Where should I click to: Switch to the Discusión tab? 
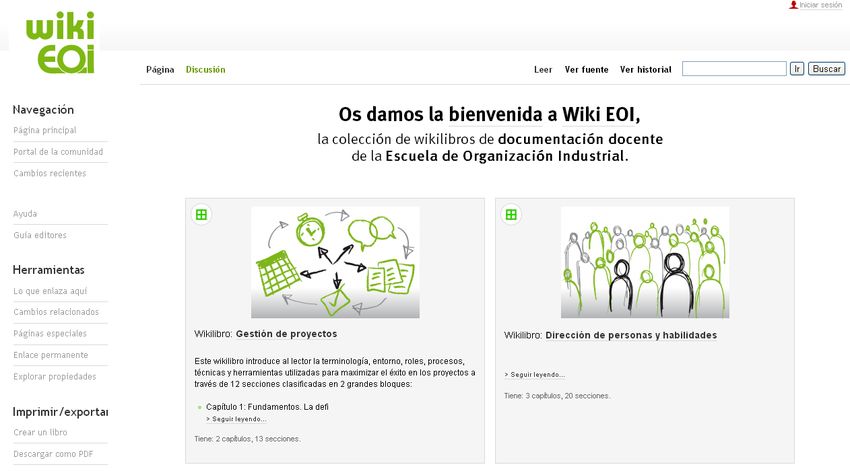point(205,69)
